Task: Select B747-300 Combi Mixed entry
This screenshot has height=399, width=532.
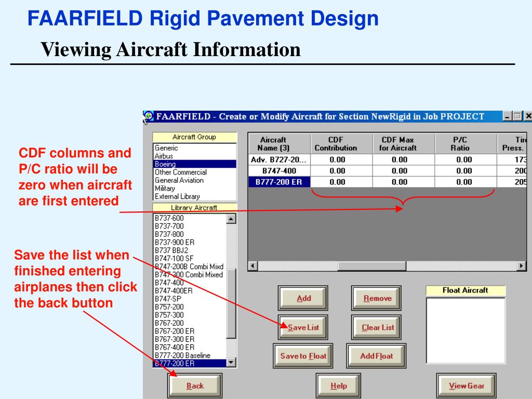Action: (190, 275)
